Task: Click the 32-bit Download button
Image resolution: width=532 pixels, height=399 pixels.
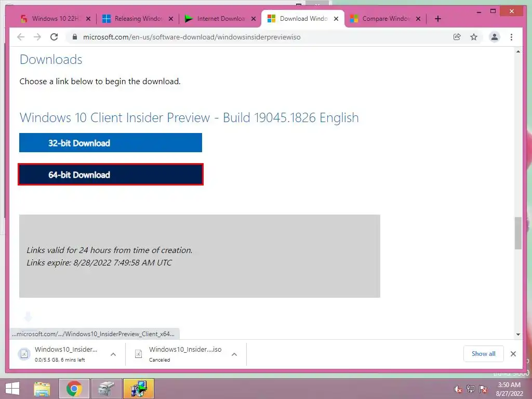Action: 111,143
